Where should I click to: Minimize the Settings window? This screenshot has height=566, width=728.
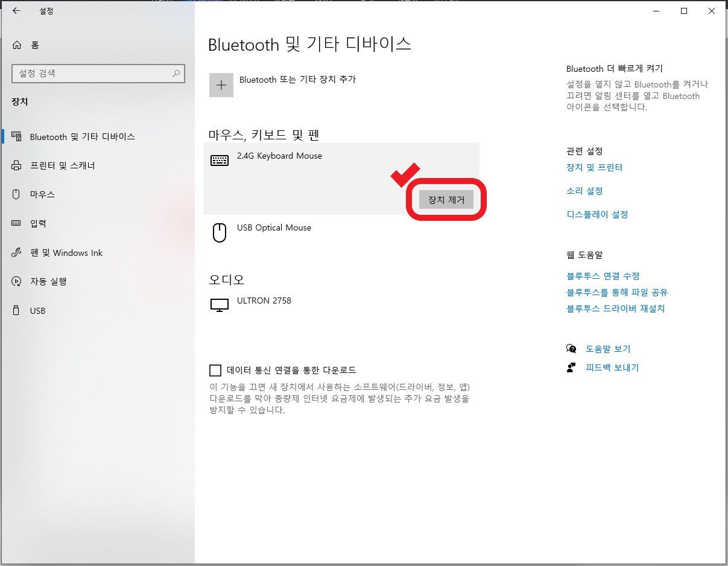[655, 10]
